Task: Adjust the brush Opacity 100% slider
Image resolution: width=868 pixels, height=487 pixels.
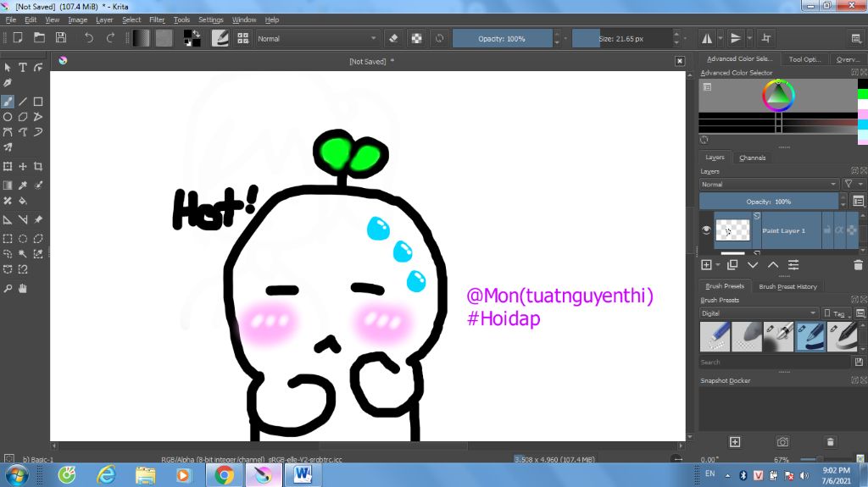Action: tap(502, 39)
